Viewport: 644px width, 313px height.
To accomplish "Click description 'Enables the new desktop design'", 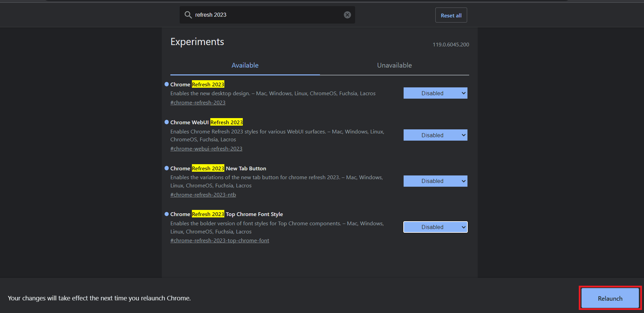I will (x=273, y=93).
